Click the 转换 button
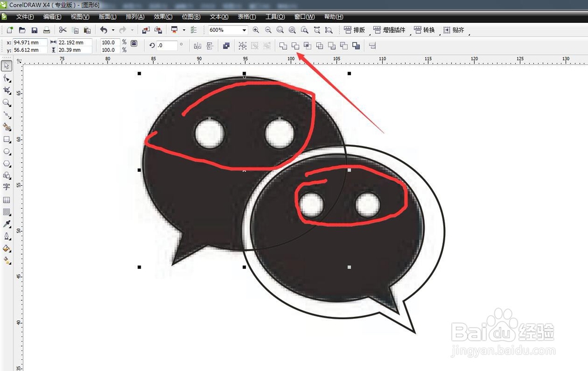 click(x=424, y=30)
